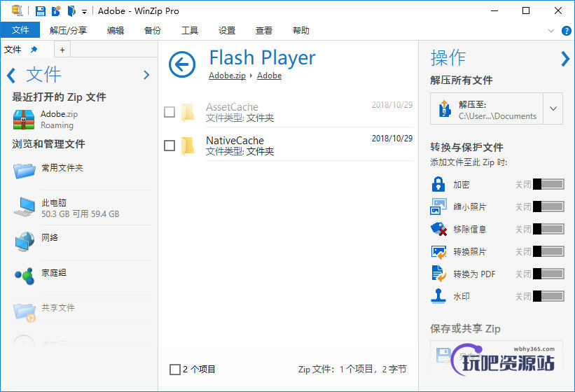
Task: Click the NativeCache folder icon
Action: pyautogui.click(x=188, y=146)
